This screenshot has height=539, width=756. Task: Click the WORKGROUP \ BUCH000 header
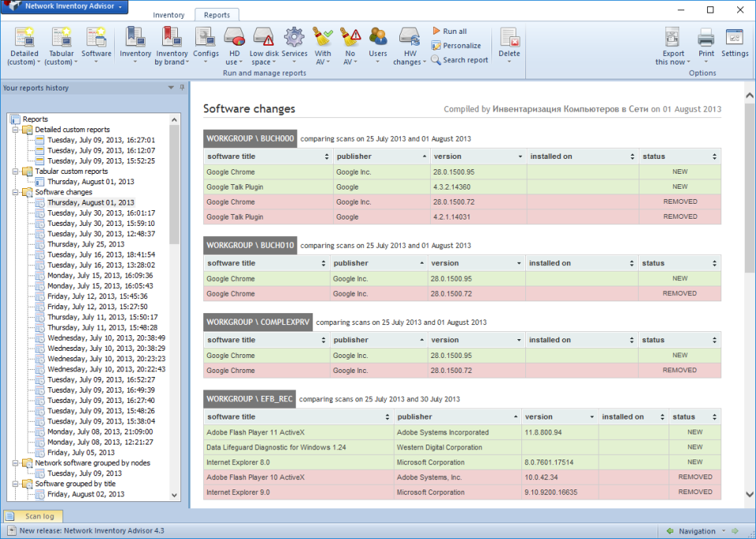[x=250, y=138]
